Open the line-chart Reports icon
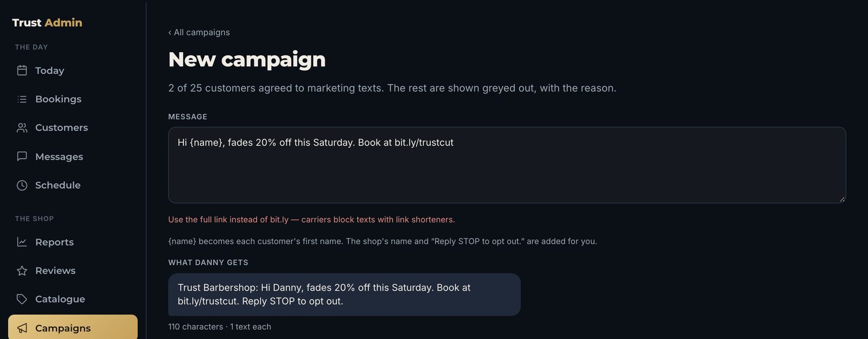The width and height of the screenshot is (868, 339). coord(22,242)
